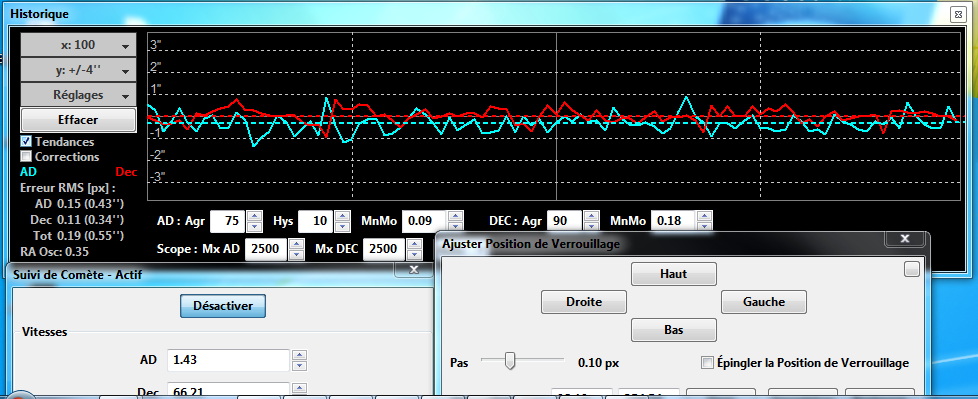
Task: Enable the Corrections checkbox
Action: (26, 156)
